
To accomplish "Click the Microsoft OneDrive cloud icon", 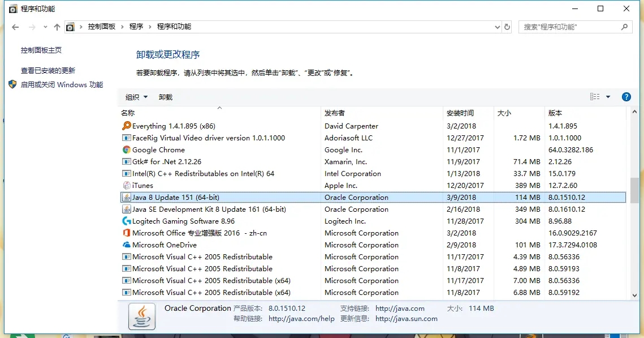I will click(x=127, y=245).
